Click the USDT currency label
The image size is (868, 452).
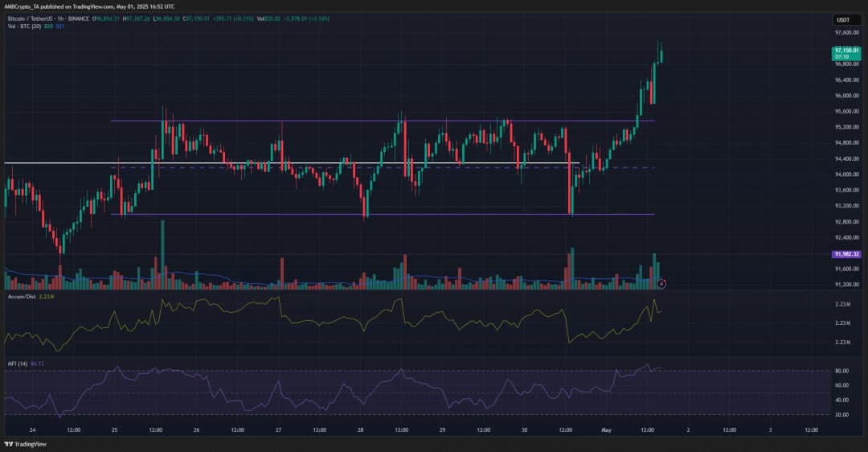click(842, 19)
